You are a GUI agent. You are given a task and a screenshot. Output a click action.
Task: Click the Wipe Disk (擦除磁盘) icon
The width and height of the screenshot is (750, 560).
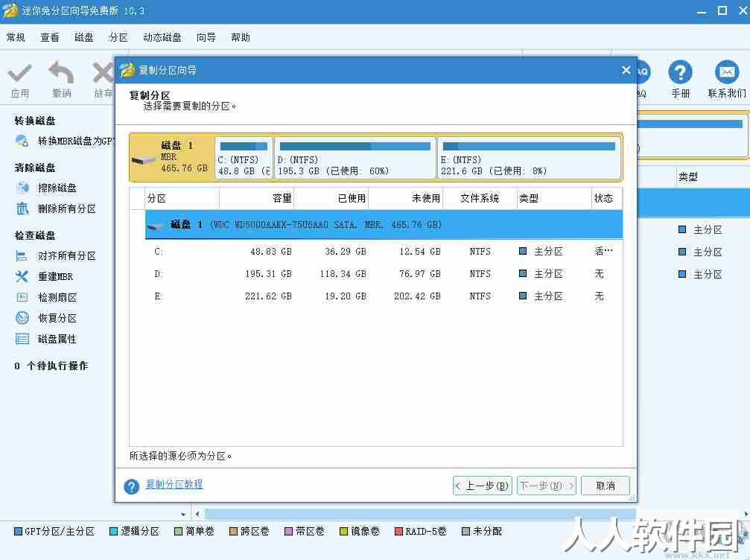pyautogui.click(x=22, y=188)
